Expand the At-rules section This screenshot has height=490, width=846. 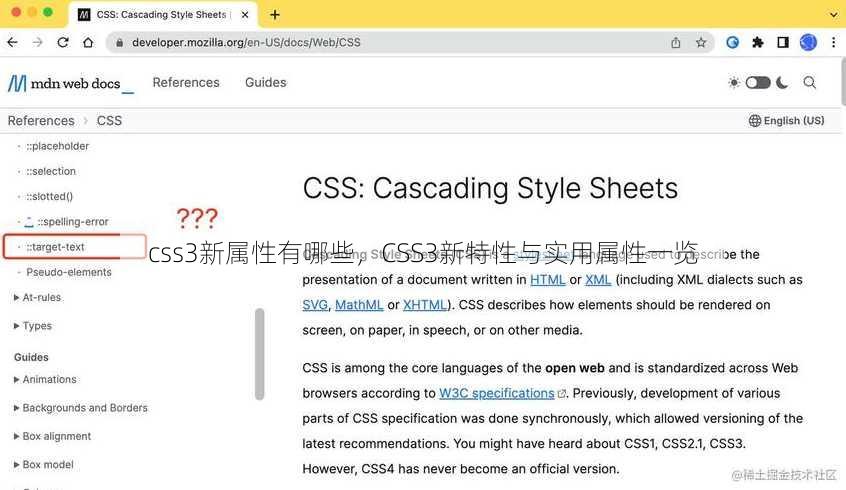click(37, 297)
